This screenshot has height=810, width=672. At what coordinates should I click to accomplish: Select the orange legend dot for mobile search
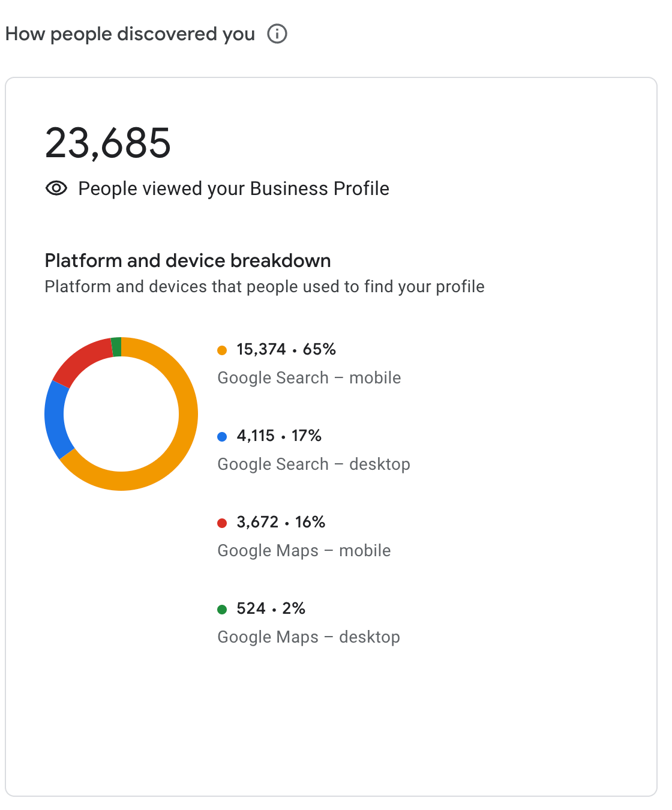(223, 349)
